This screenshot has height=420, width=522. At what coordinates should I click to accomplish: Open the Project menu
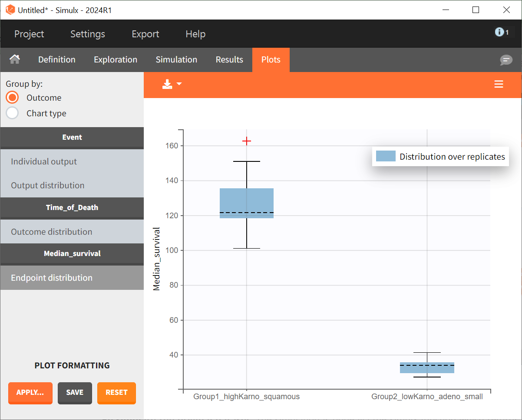(x=29, y=34)
